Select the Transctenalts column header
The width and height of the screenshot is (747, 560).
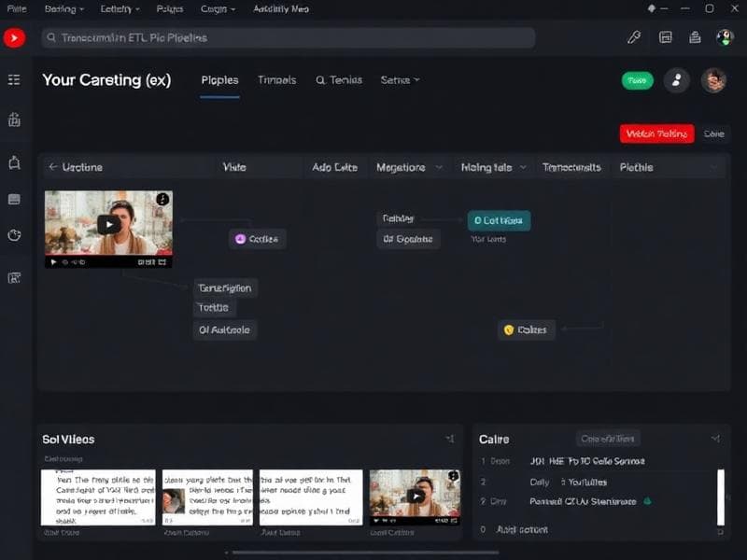pos(571,167)
